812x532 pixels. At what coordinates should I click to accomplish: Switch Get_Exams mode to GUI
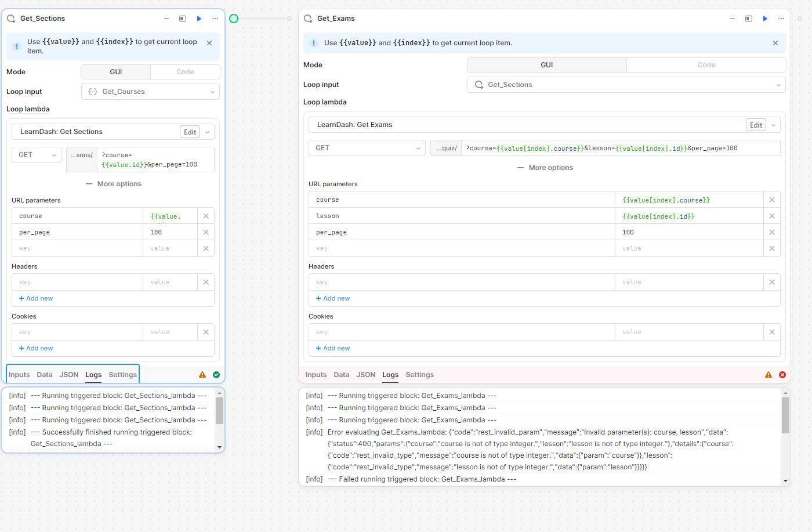point(547,65)
